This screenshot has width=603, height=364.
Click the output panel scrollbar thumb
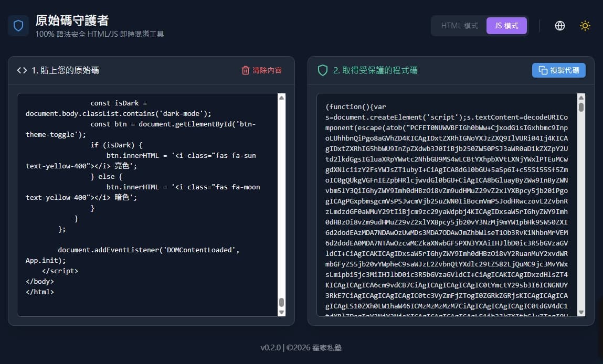point(581,107)
